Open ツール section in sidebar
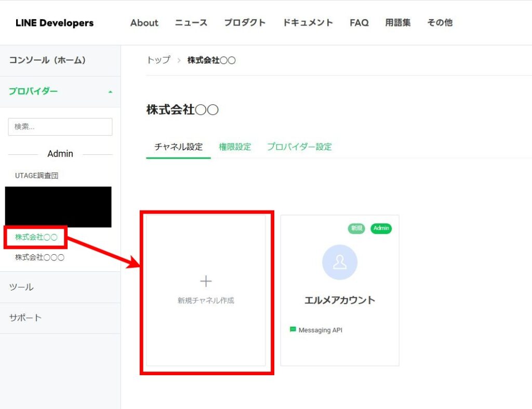Image resolution: width=532 pixels, height=409 pixels. 21,287
